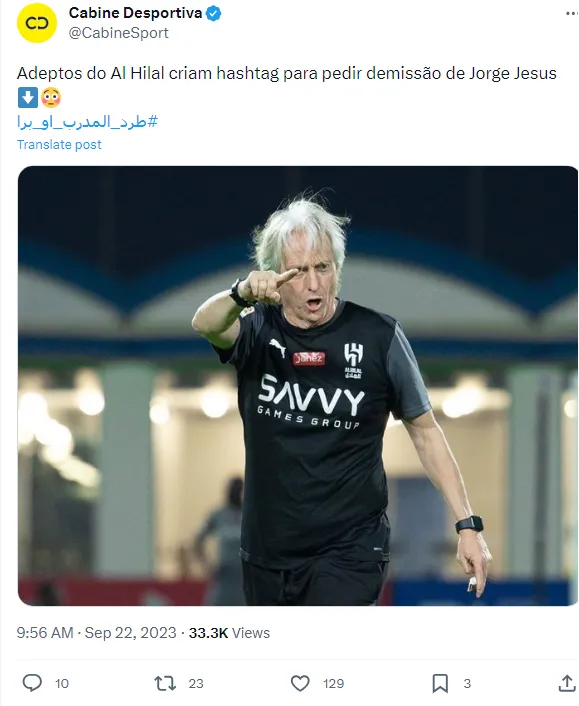Click the repost count 23
This screenshot has width=579, height=706.
(x=196, y=683)
